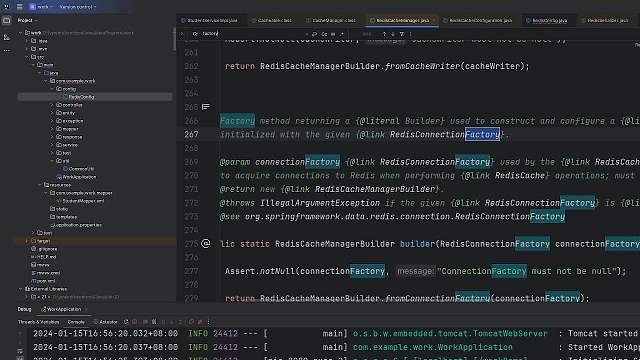Switch to Actuator tab

point(105,322)
